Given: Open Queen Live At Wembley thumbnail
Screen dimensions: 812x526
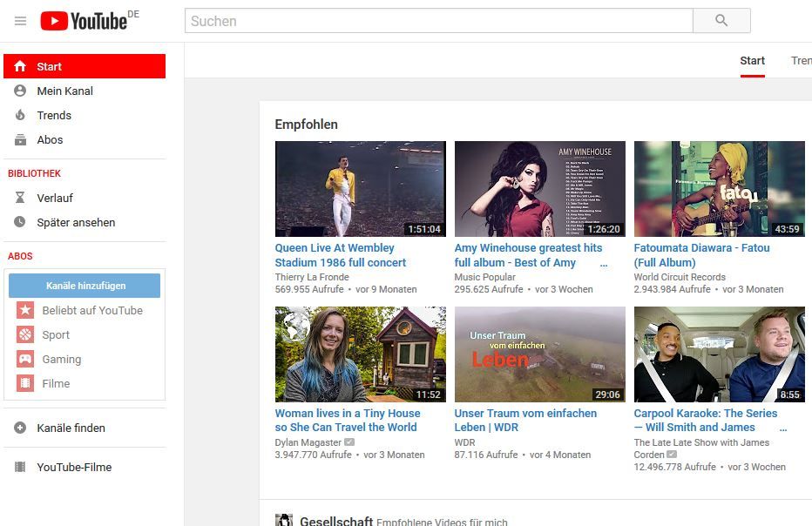Looking at the screenshot, I should click(x=361, y=189).
